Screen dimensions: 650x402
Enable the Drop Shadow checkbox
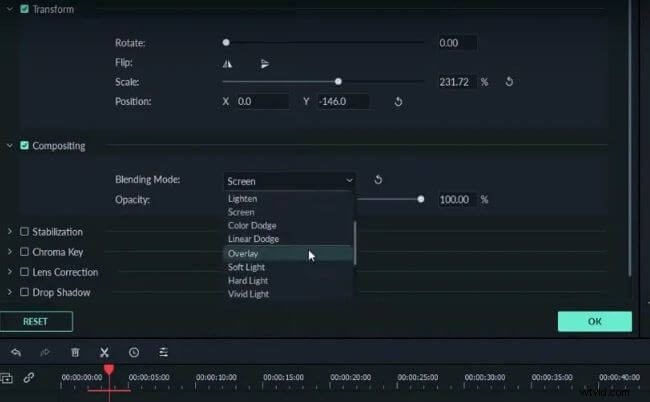[24, 292]
